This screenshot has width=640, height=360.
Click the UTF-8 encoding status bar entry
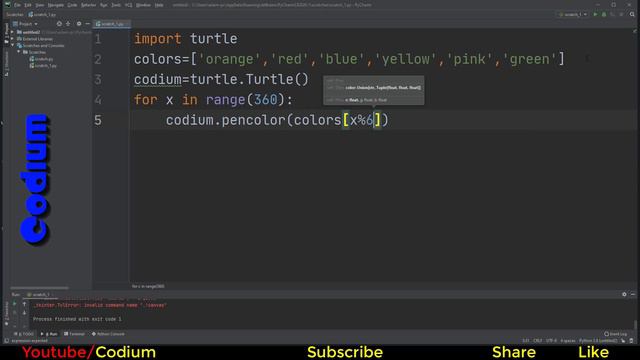click(x=551, y=340)
